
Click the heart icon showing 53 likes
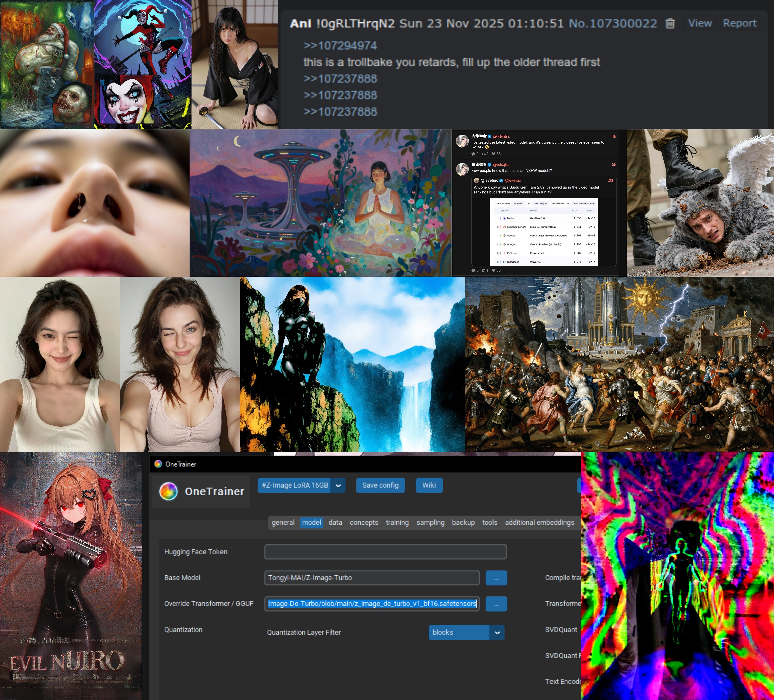pos(493,154)
